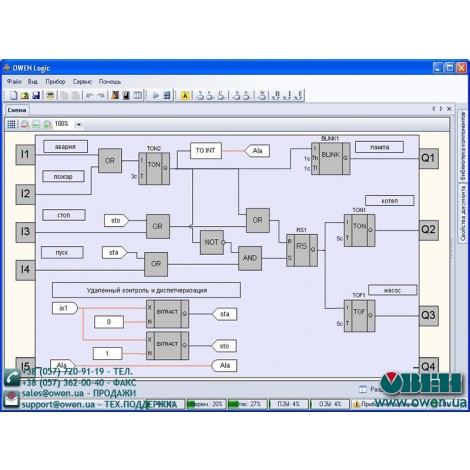Open the Помощь menu

(110, 82)
